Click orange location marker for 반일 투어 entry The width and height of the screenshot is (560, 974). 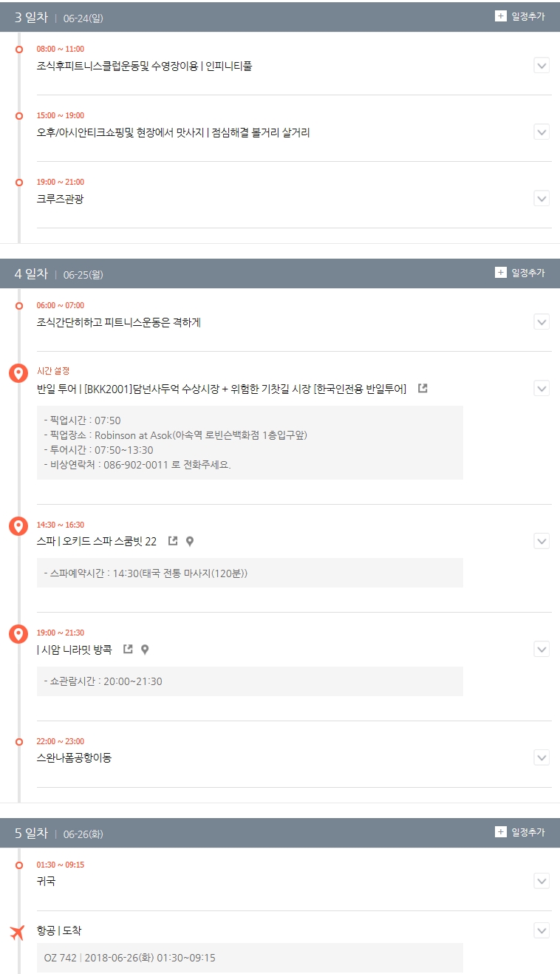point(18,373)
